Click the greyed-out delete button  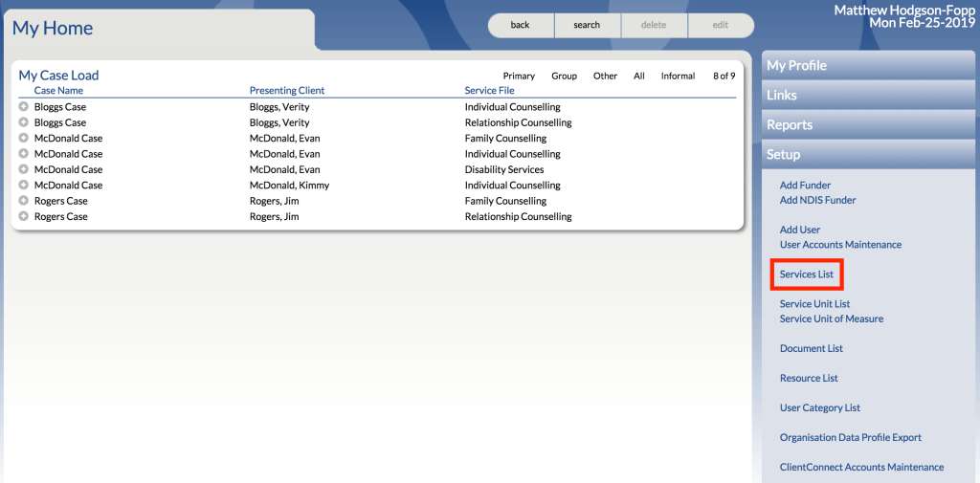click(654, 25)
